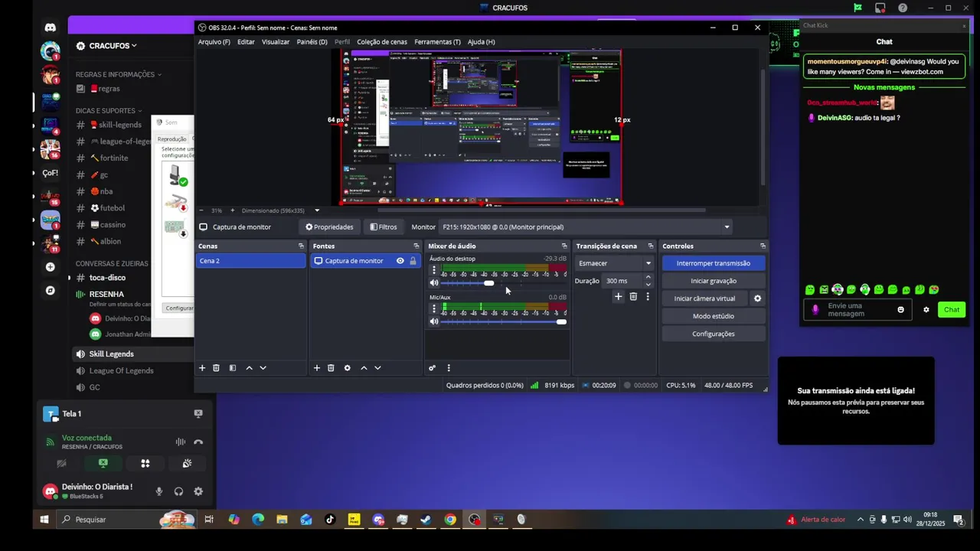
Task: Open audio mixer bottom three-dot menu
Action: tap(449, 368)
